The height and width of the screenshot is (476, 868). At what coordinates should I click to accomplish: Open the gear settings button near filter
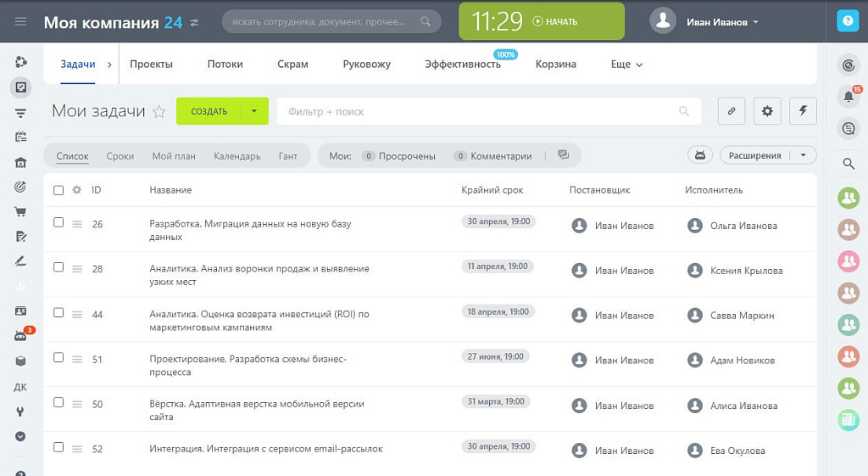pyautogui.click(x=767, y=111)
